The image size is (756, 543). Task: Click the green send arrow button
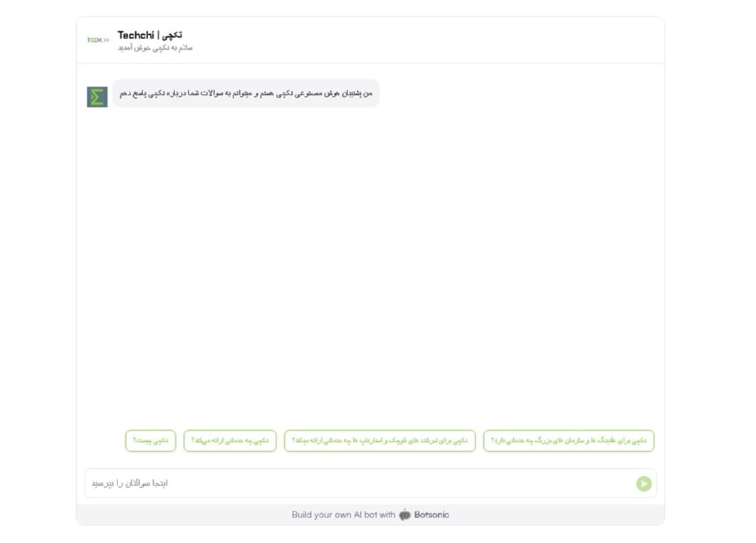click(x=644, y=484)
